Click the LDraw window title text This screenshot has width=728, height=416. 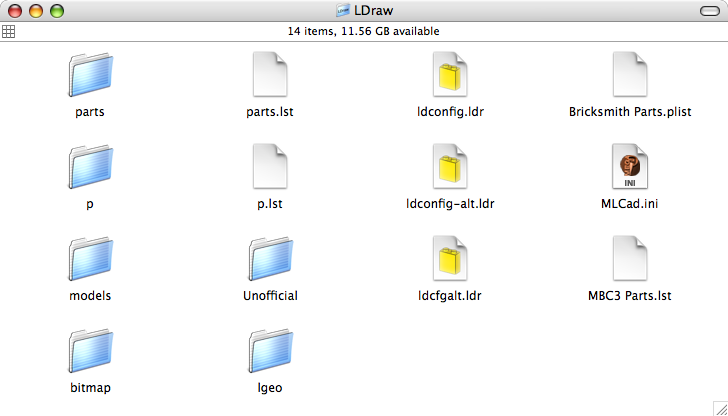point(374,10)
